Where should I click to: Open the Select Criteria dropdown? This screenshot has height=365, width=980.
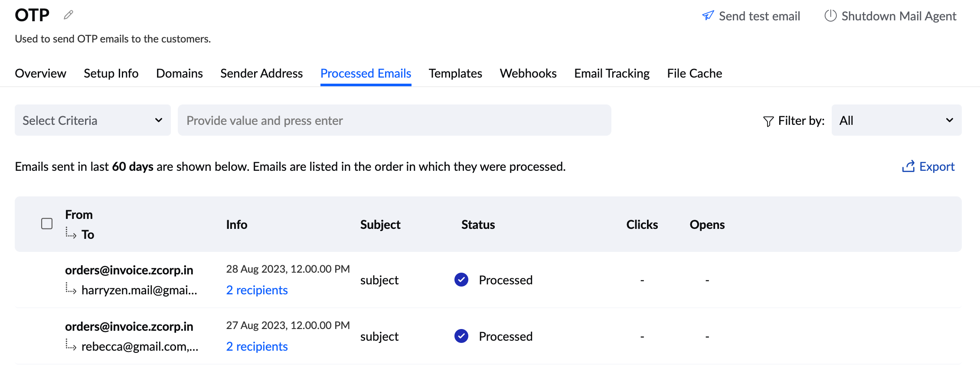93,121
